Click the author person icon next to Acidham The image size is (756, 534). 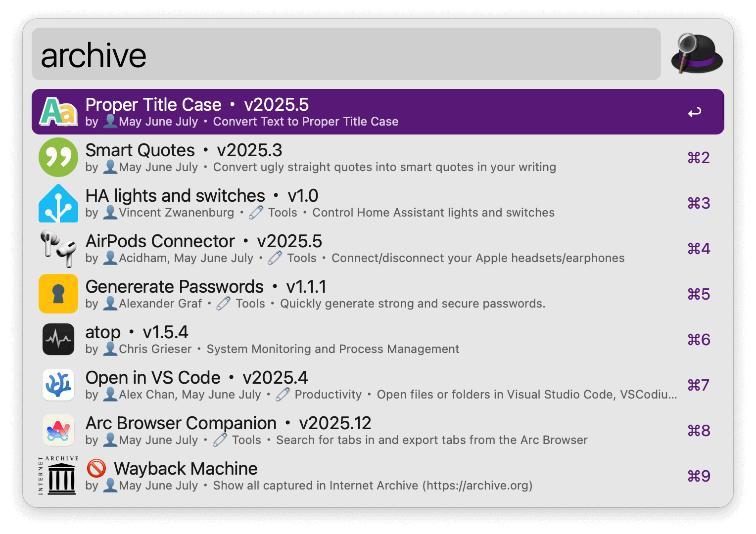point(110,258)
